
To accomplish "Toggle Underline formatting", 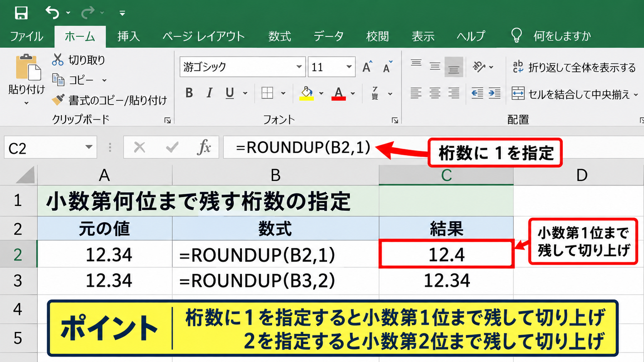I will tap(230, 93).
